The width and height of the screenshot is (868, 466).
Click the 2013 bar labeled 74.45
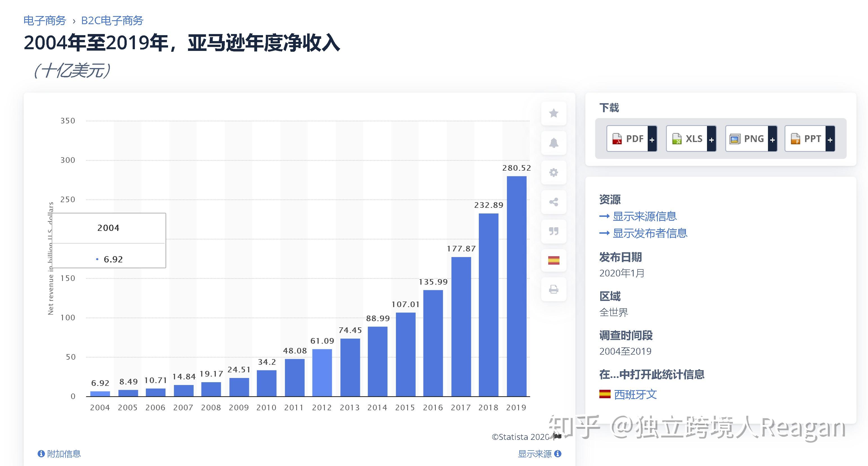(350, 367)
